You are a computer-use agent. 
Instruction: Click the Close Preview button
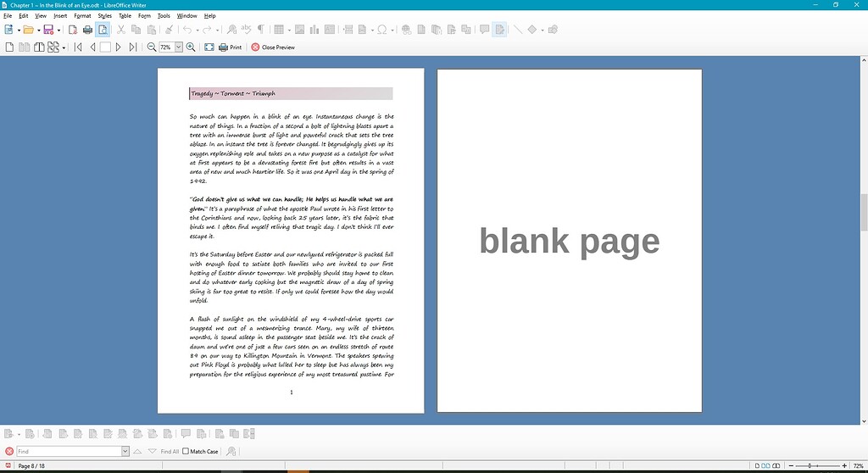(x=273, y=47)
